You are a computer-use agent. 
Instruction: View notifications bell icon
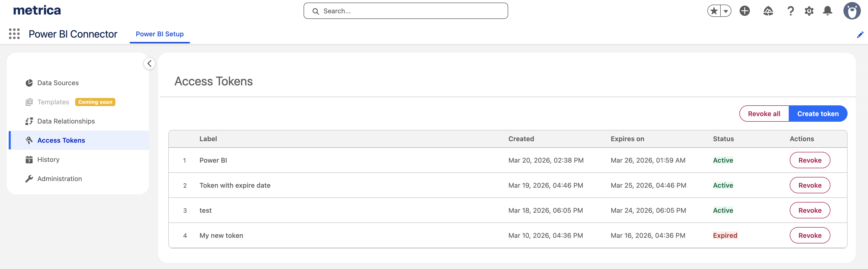click(x=827, y=11)
